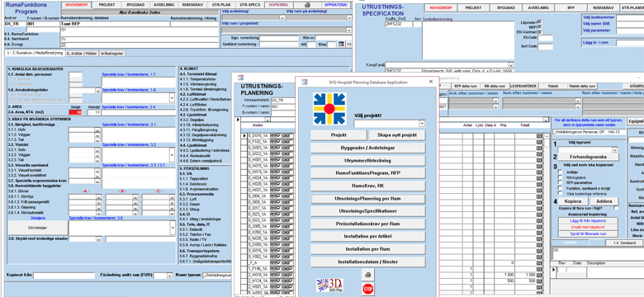Click Skapa nytt projekt button
Viewport: 644px width, 297px height.
(397, 135)
